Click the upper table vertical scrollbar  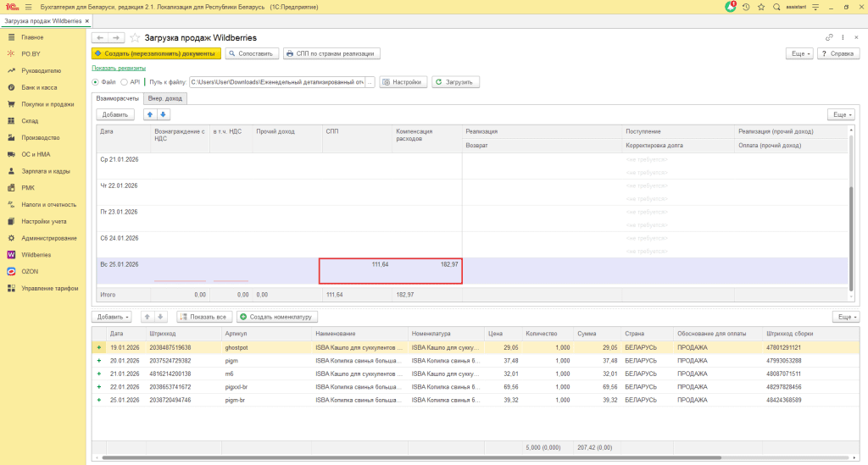tap(851, 238)
